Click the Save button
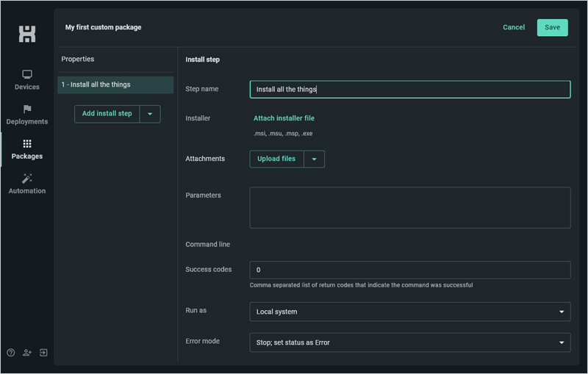This screenshot has width=588, height=374. click(553, 27)
